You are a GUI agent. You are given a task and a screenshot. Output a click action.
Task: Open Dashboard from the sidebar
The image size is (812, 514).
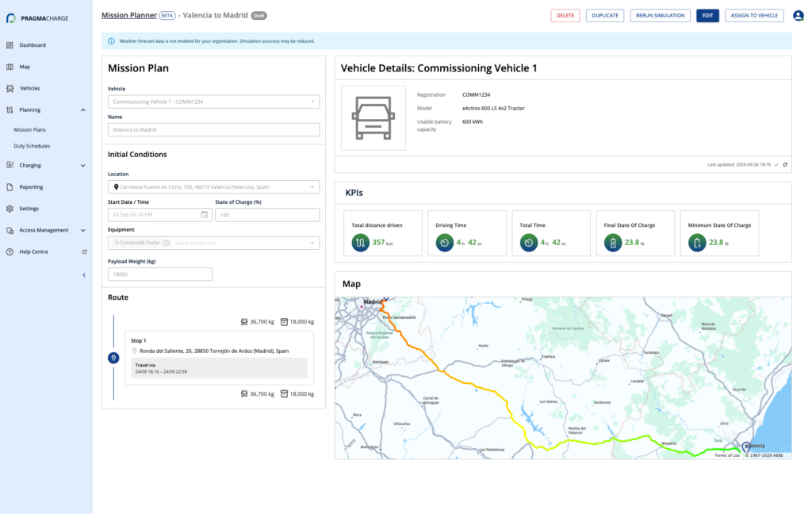[x=33, y=45]
